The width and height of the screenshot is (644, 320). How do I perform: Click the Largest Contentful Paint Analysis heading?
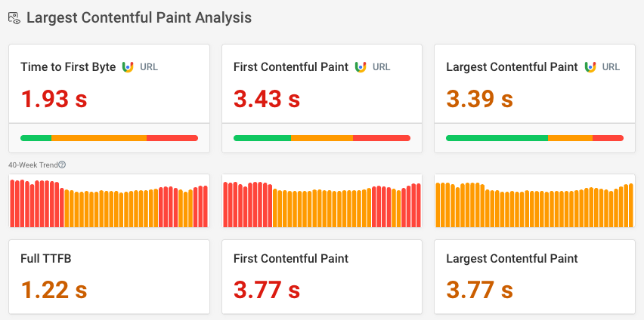pos(139,17)
